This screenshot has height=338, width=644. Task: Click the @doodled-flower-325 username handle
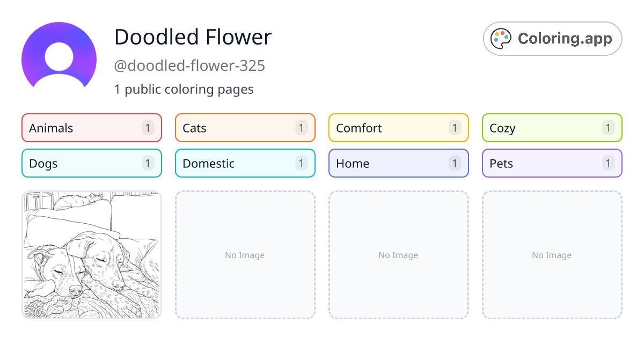(x=189, y=65)
